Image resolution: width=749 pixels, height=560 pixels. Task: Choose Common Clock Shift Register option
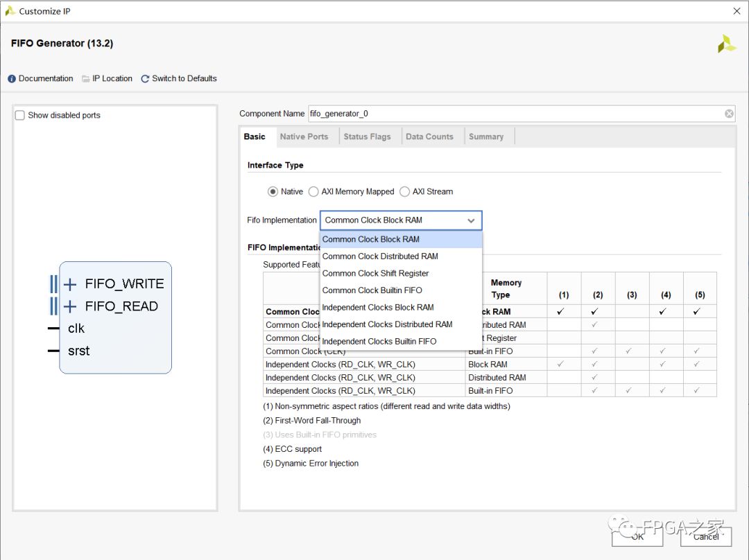click(x=401, y=274)
